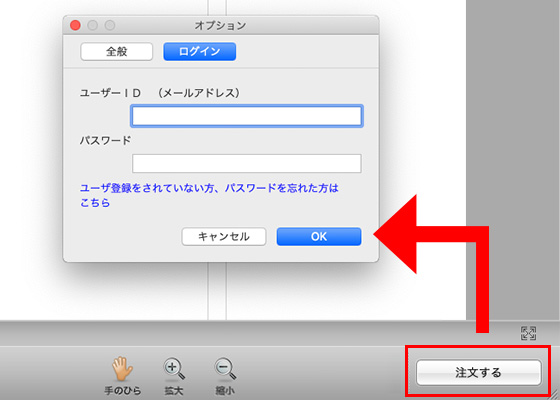Switch to the ログイン tab
Screen dimensions: 560x400
200,52
